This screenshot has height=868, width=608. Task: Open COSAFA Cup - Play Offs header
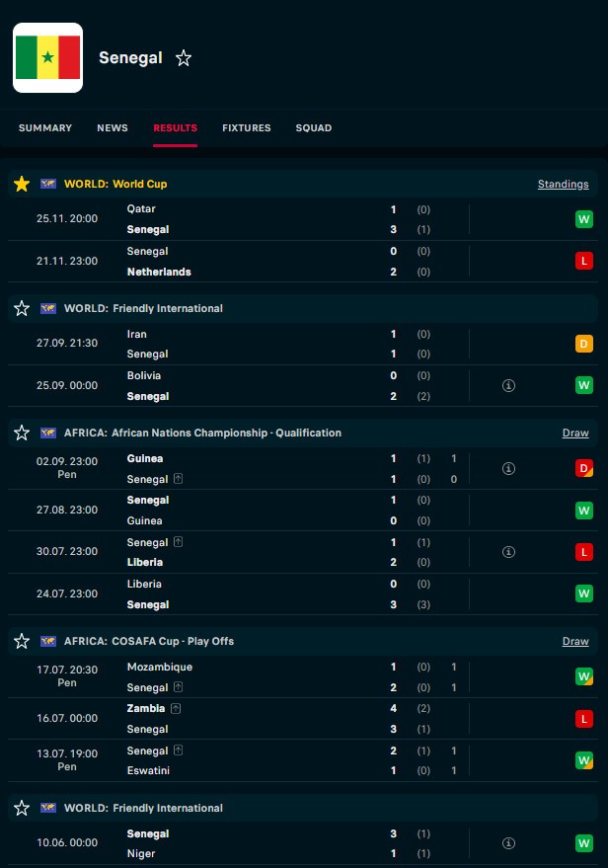point(149,641)
